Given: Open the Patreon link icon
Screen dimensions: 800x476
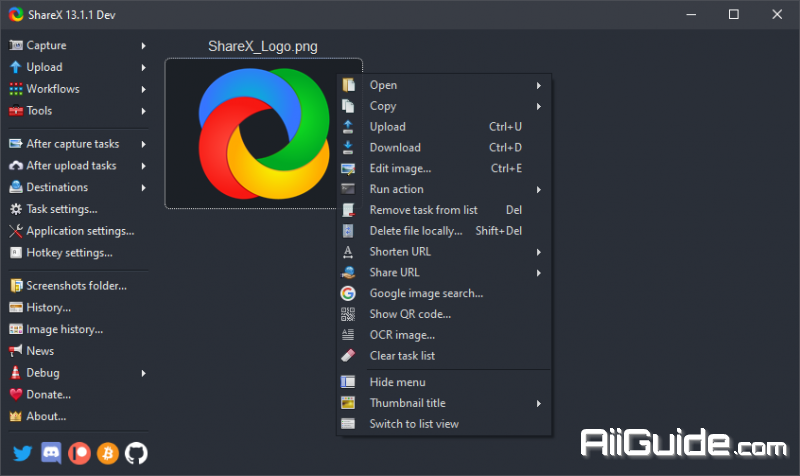Looking at the screenshot, I should coord(80,453).
